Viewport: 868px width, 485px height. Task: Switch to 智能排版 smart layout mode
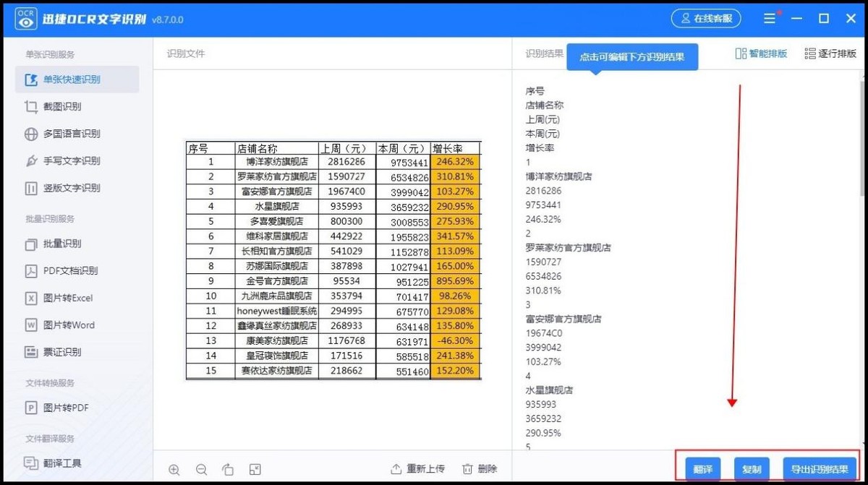(761, 53)
